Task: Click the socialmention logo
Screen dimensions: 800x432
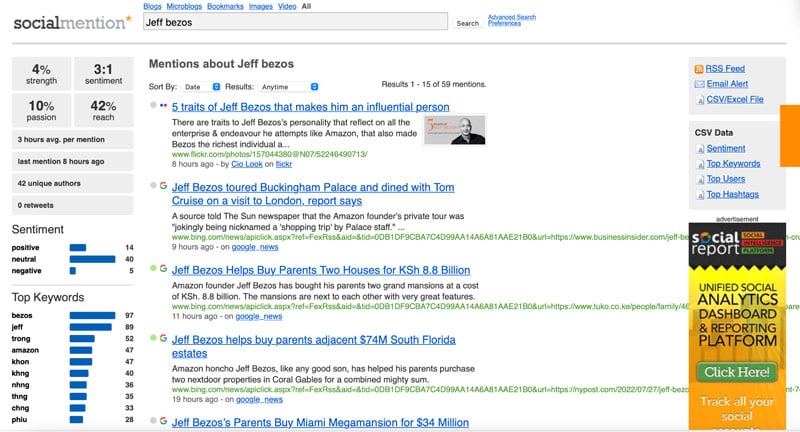Action: click(72, 22)
